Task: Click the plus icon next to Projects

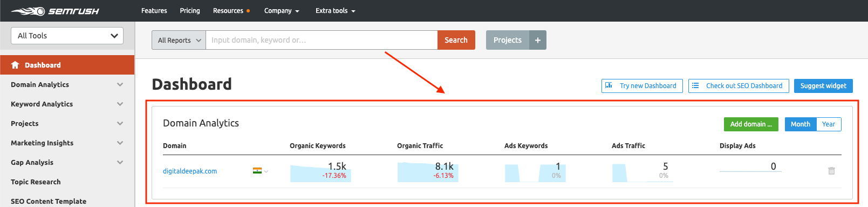Action: (x=538, y=40)
